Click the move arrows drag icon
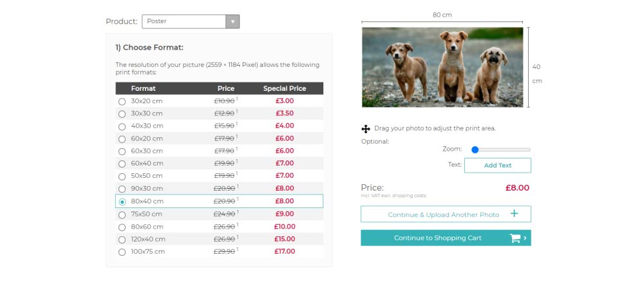This screenshot has width=644, height=286. [x=366, y=129]
